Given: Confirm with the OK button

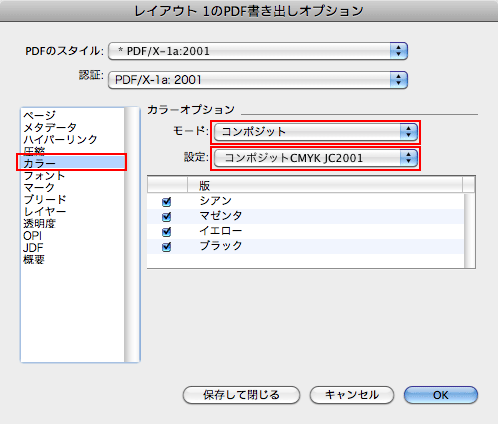Looking at the screenshot, I should [441, 395].
